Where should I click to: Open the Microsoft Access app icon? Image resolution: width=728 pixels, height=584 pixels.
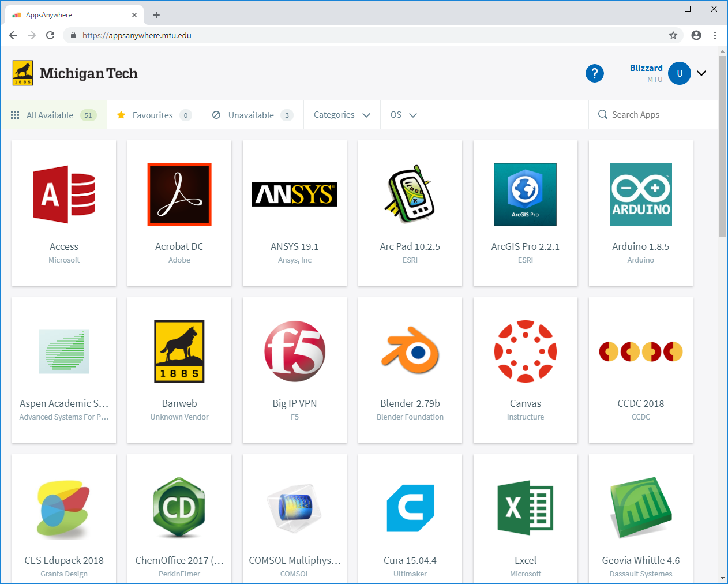pyautogui.click(x=64, y=194)
